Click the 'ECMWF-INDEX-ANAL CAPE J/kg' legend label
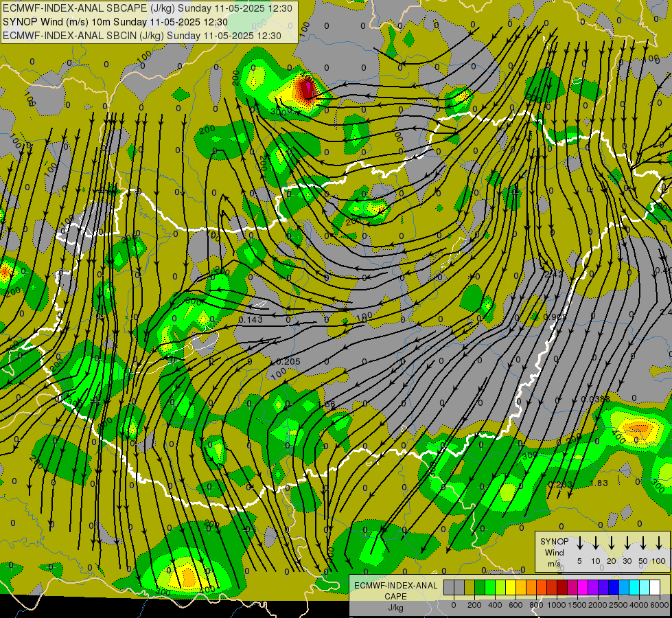Image resolution: width=672 pixels, height=618 pixels. (x=395, y=597)
